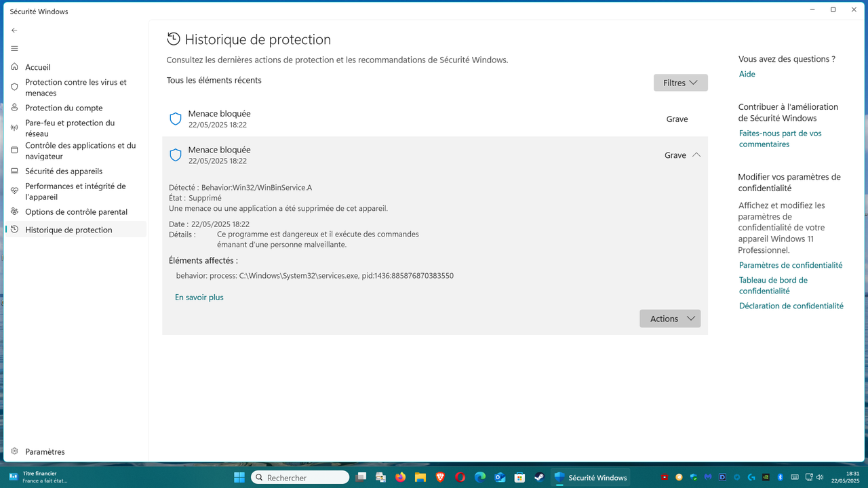Click the Behavior:Win32/WinBinService.A detection text

click(x=256, y=187)
